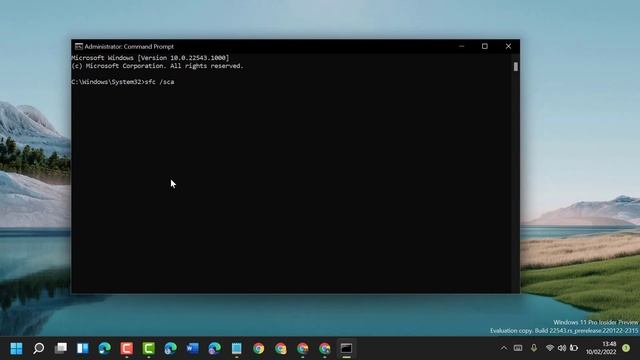
Task: Launch Edge icon right of Widgets
Action: 104,348
